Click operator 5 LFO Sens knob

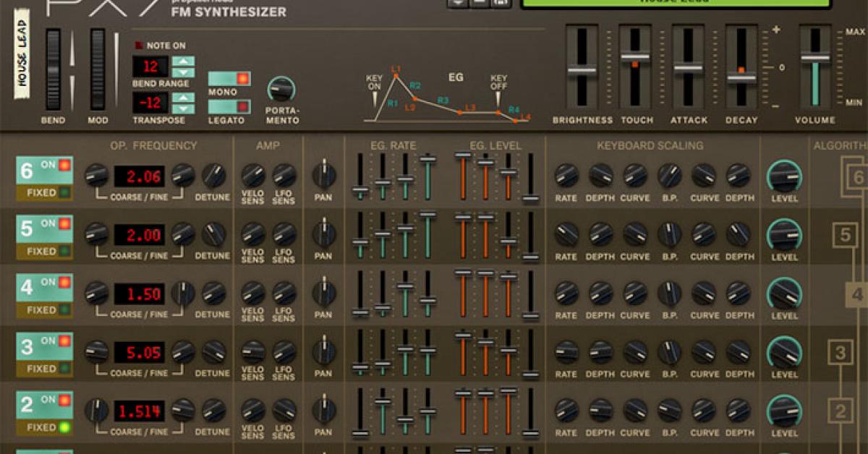tap(284, 234)
